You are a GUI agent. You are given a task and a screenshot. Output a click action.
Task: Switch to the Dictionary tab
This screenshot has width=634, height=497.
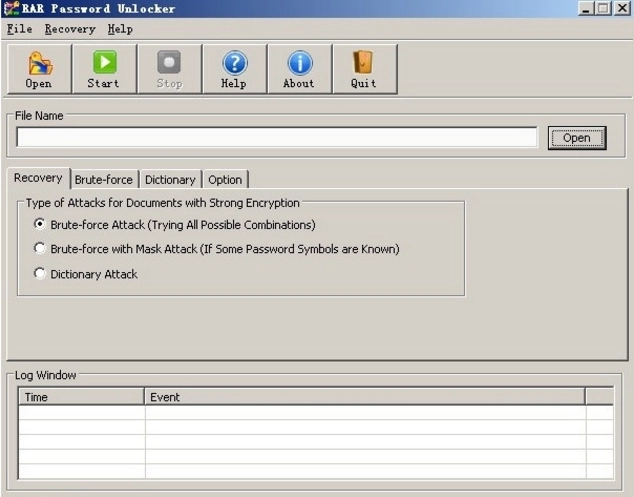(170, 180)
